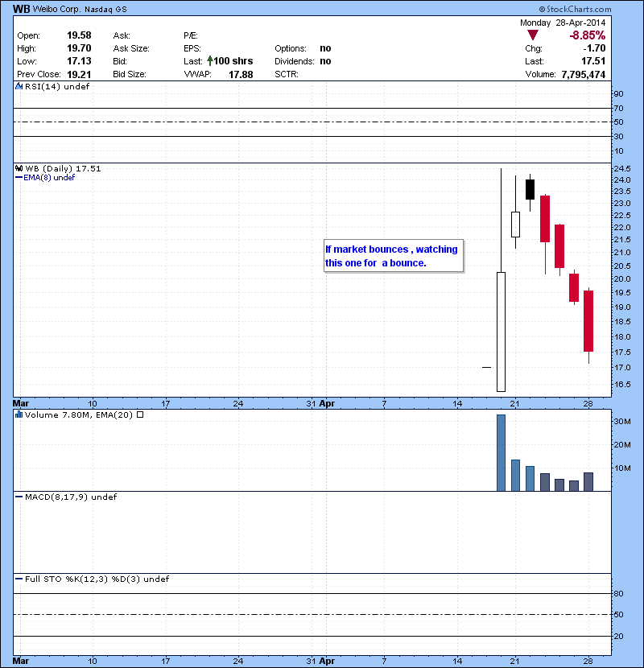Click the Bid Size label
The width and height of the screenshot is (644, 668).
pyautogui.click(x=130, y=75)
